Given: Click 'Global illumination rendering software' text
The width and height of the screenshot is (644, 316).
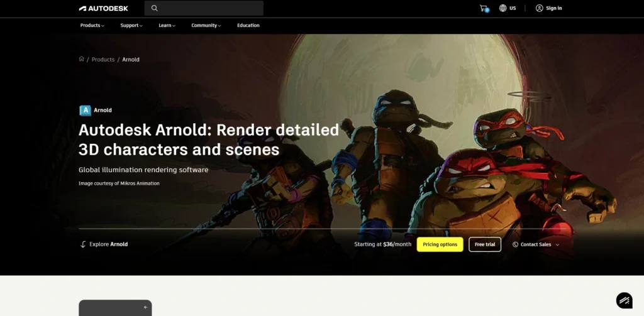Looking at the screenshot, I should tap(143, 170).
